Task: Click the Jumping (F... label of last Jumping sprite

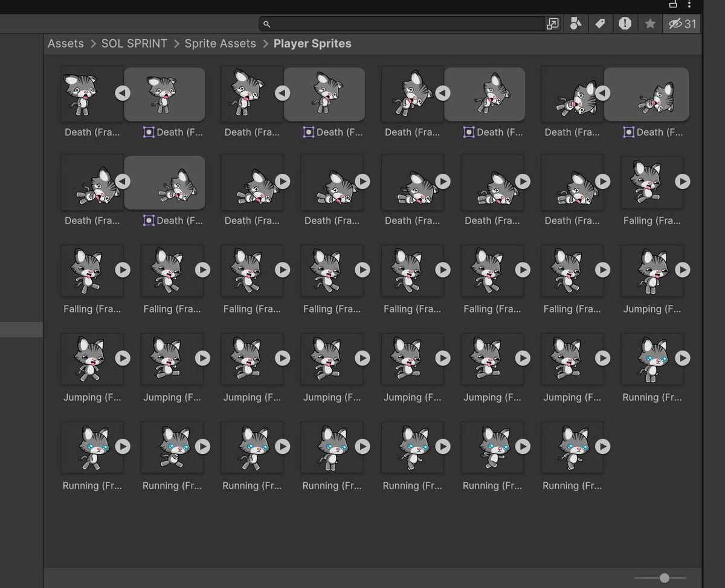Action: coord(572,397)
